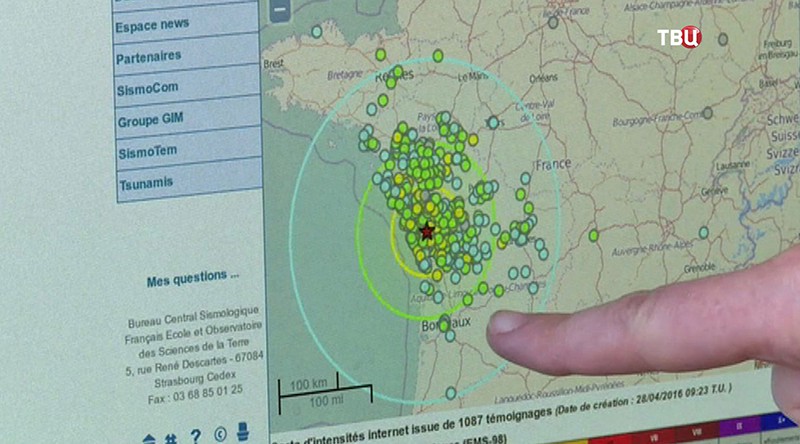Select Groupe GIM in the sidebar menu
Viewport: 800px width, 444px height.
click(x=188, y=119)
